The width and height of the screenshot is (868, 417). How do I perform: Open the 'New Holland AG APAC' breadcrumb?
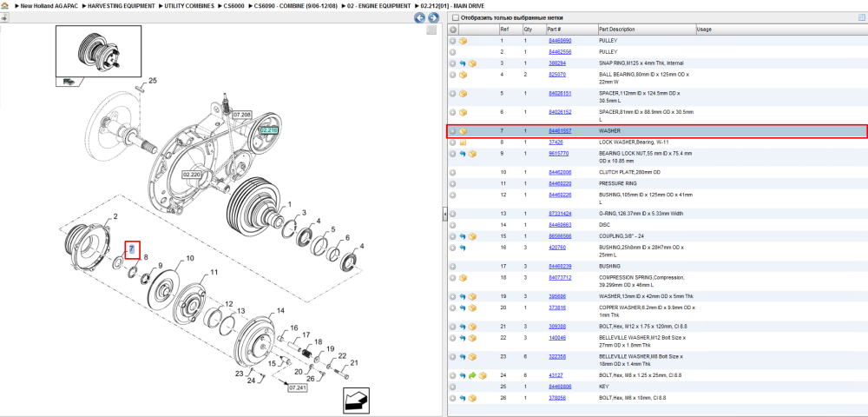(49, 5)
